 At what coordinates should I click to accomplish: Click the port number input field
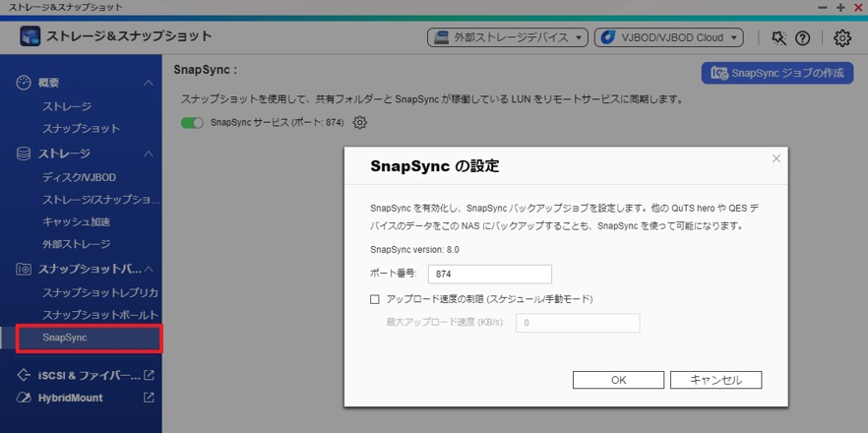click(x=489, y=274)
